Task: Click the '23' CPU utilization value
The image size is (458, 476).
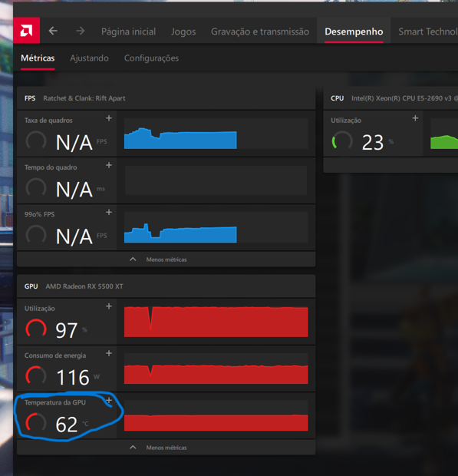Action: click(373, 142)
